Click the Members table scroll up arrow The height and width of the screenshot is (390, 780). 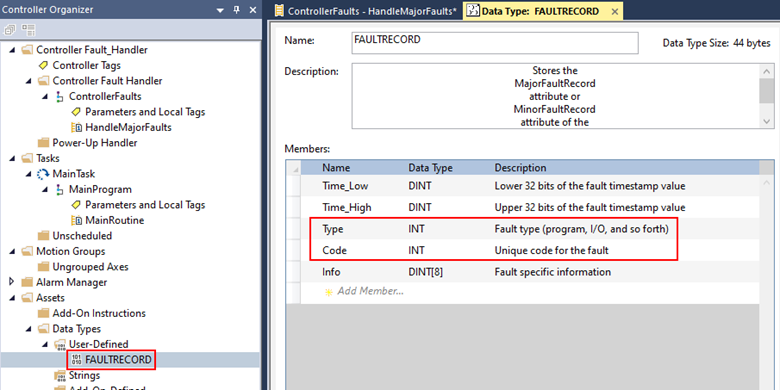(767, 182)
